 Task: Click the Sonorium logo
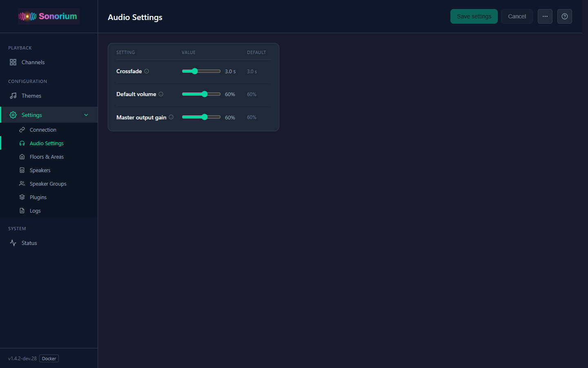48,16
